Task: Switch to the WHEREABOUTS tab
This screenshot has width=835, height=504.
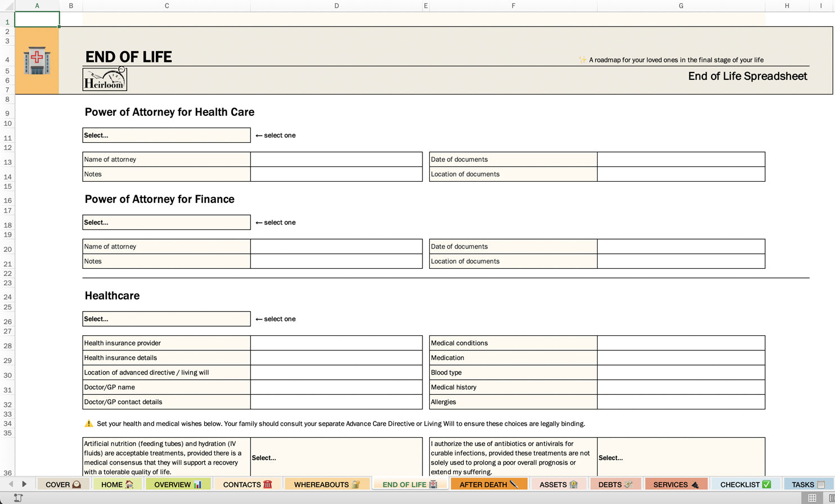Action: pyautogui.click(x=327, y=484)
